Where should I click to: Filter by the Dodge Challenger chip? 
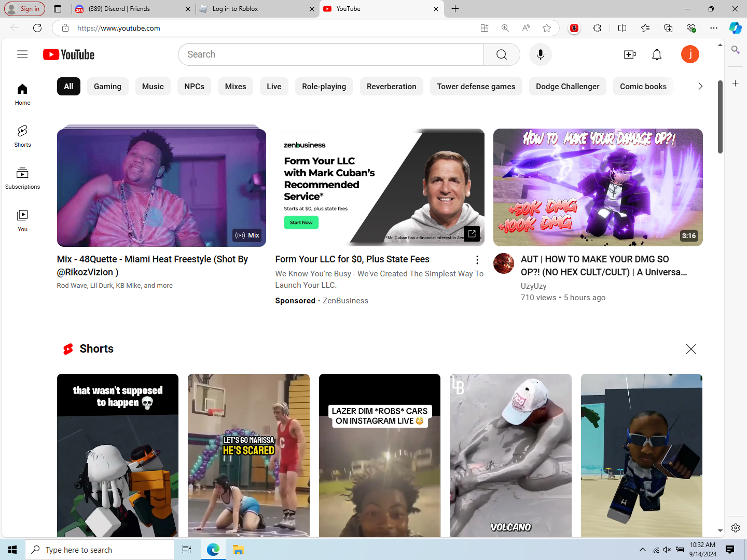[x=568, y=87]
